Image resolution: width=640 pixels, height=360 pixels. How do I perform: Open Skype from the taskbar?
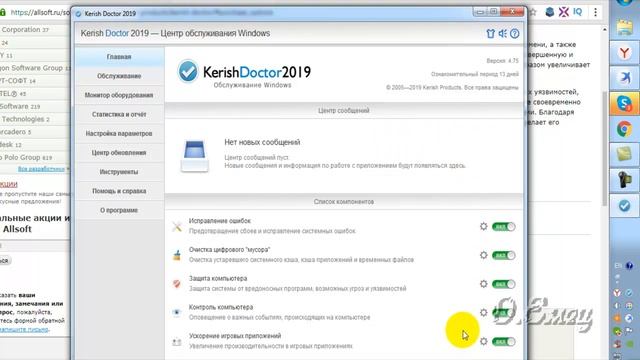624,104
